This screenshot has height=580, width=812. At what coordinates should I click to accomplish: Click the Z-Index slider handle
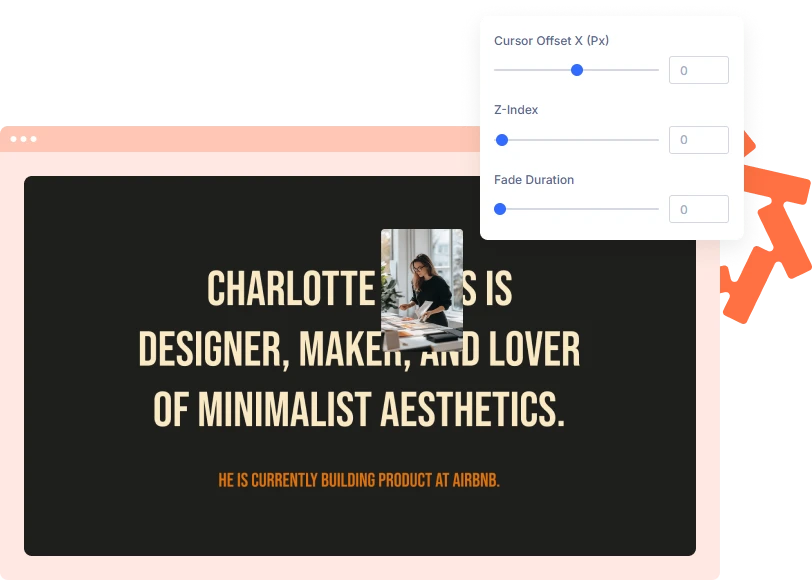502,140
